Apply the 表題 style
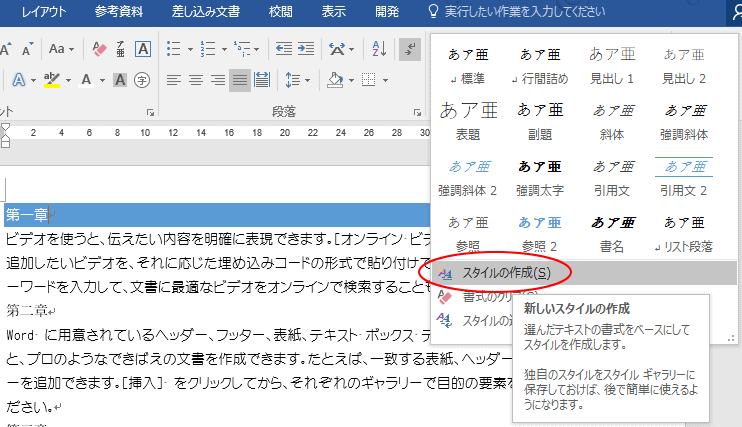Screen dimensions: 742x427 (468, 122)
